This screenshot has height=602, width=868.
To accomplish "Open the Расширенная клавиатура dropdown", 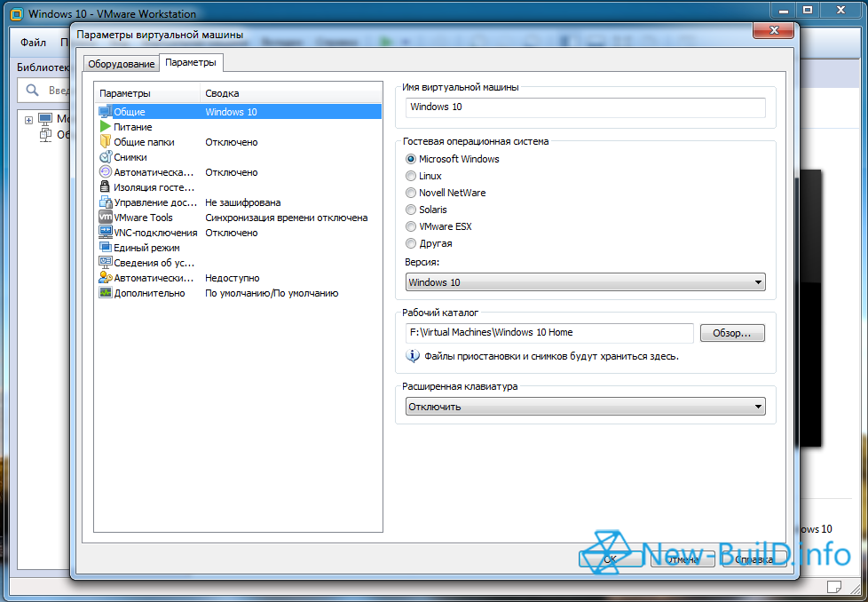I will click(585, 407).
